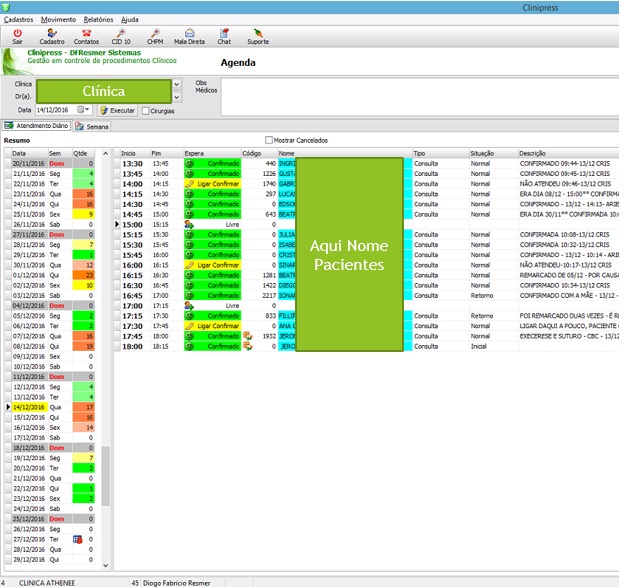The height and width of the screenshot is (588, 624).
Task: Click the Obs Médicos text field
Action: point(420,96)
